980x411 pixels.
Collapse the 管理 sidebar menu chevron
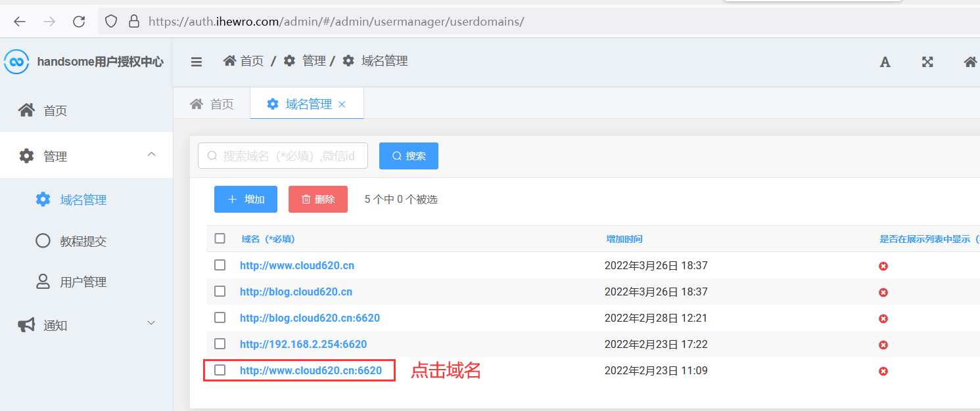[x=151, y=154]
